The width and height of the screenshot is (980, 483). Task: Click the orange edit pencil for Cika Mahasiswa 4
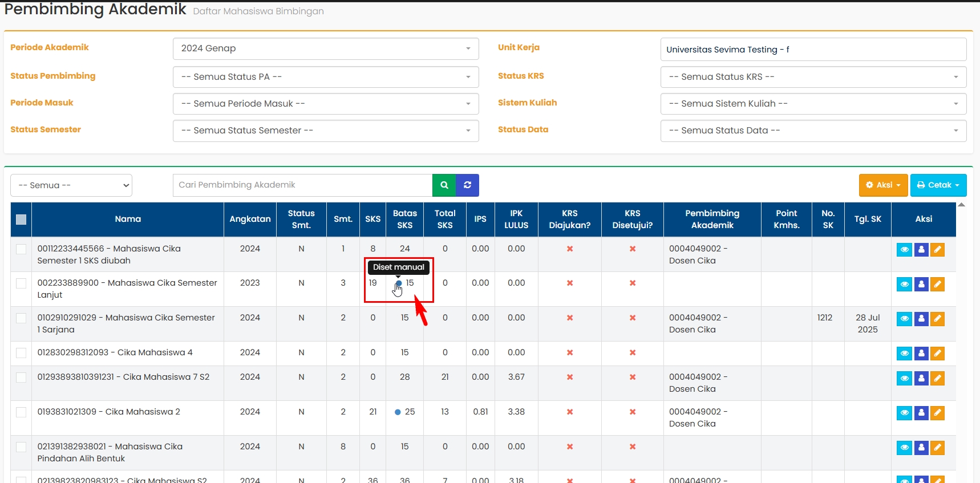pyautogui.click(x=937, y=354)
